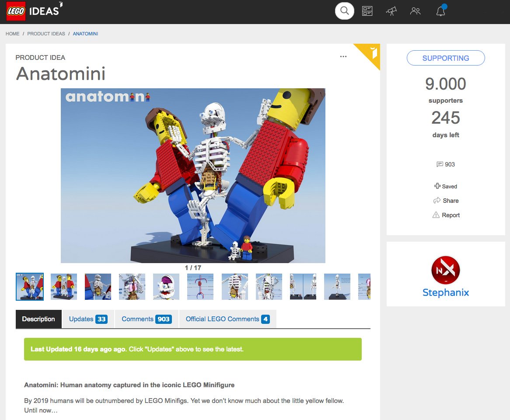Click the PRODUCT IDEA label
Image resolution: width=510 pixels, height=420 pixels.
pos(40,58)
